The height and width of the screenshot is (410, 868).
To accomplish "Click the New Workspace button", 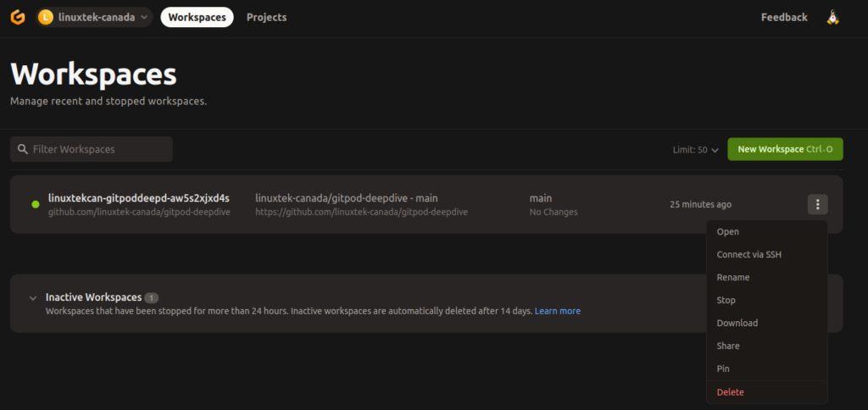I will tap(785, 149).
